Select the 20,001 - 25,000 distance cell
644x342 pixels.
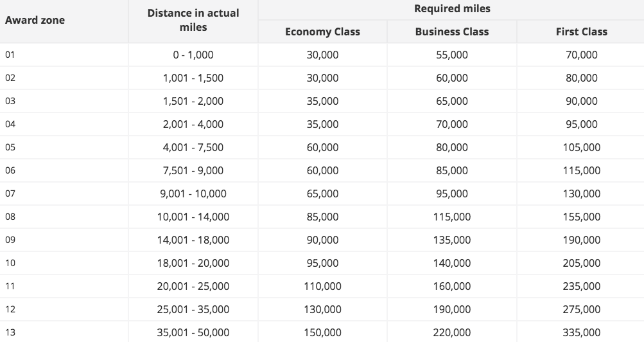[x=193, y=285]
